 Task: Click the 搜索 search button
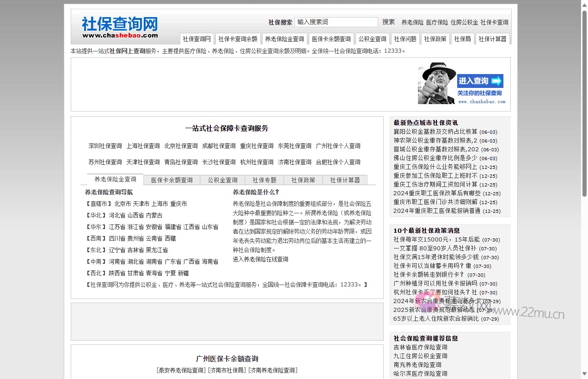coord(388,22)
